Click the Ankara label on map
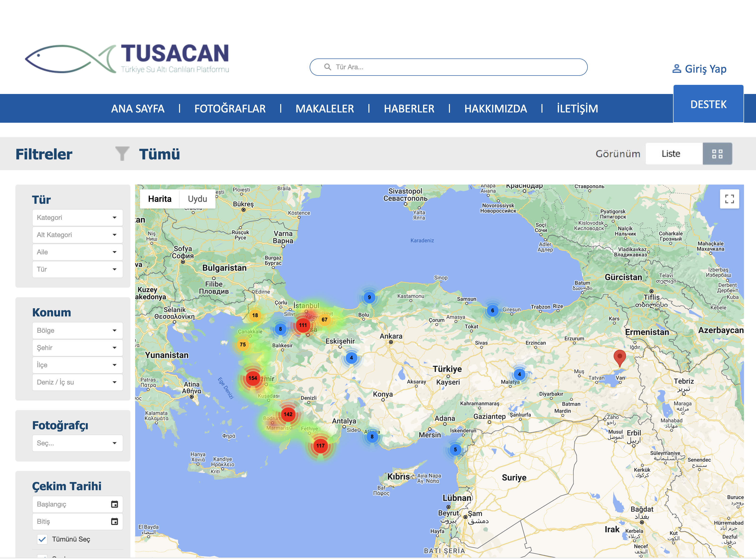This screenshot has width=756, height=559. [391, 336]
